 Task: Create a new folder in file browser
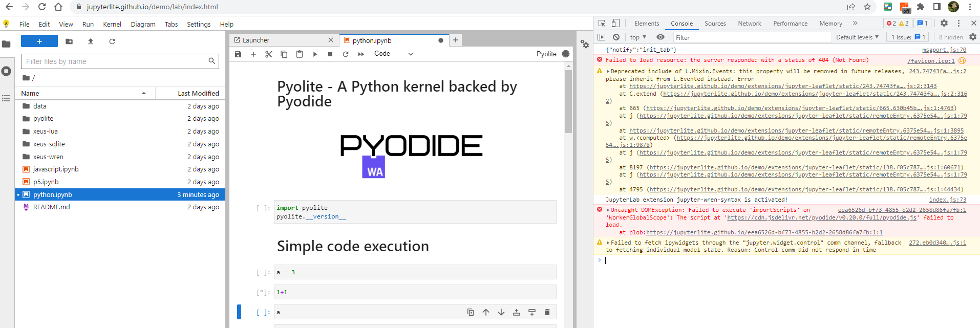pos(69,41)
